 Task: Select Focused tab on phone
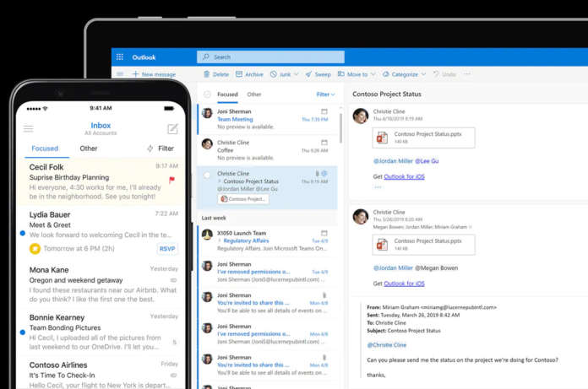pos(45,149)
